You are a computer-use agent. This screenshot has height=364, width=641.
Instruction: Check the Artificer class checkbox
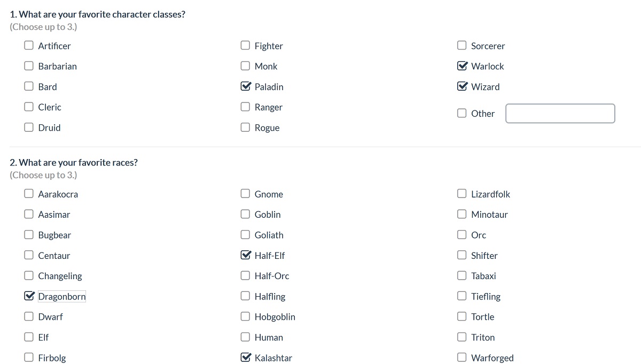[29, 45]
